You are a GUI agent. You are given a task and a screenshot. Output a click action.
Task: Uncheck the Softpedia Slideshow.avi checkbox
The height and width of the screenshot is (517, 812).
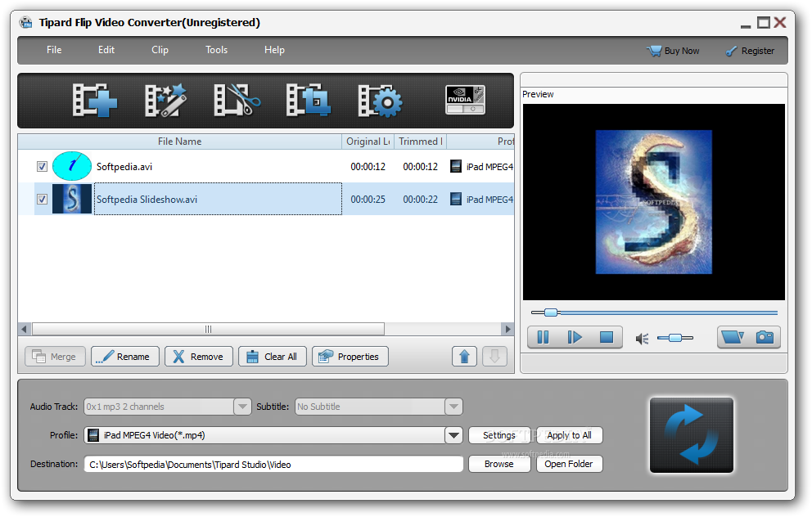pos(42,199)
